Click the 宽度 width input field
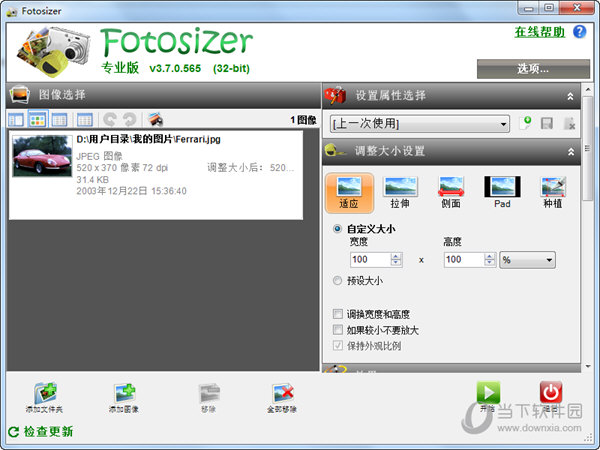The width and height of the screenshot is (600, 450). coord(370,259)
